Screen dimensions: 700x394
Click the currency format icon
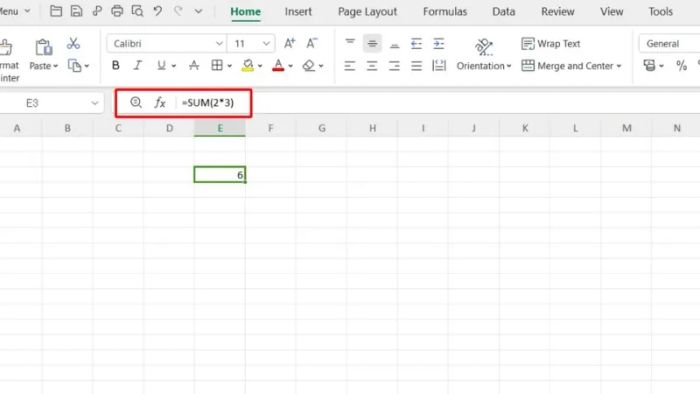pos(650,66)
